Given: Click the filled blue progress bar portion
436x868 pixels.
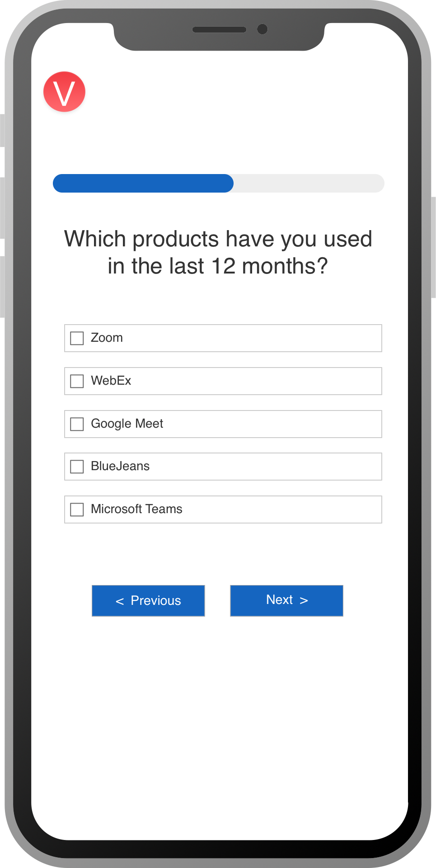Looking at the screenshot, I should [143, 184].
